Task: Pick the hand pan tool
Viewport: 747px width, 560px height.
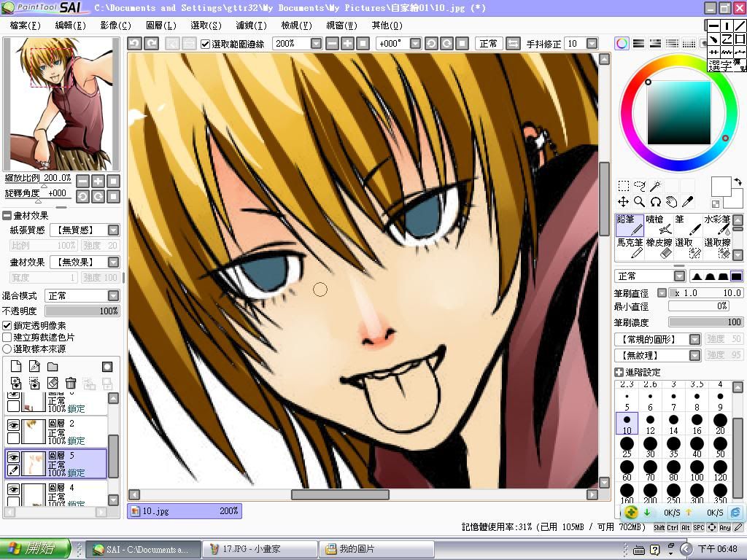Action: click(x=671, y=202)
